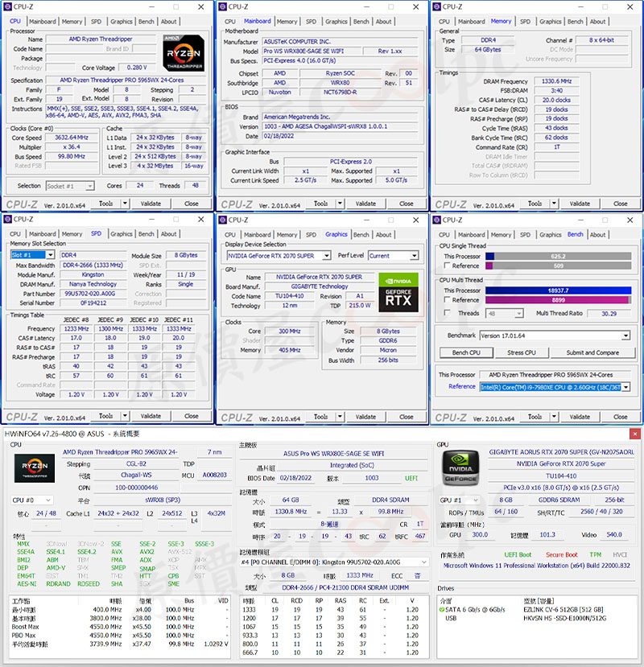This screenshot has width=644, height=667.
Task: Click the Secure Boot label in HWiNFO64
Action: tap(561, 554)
